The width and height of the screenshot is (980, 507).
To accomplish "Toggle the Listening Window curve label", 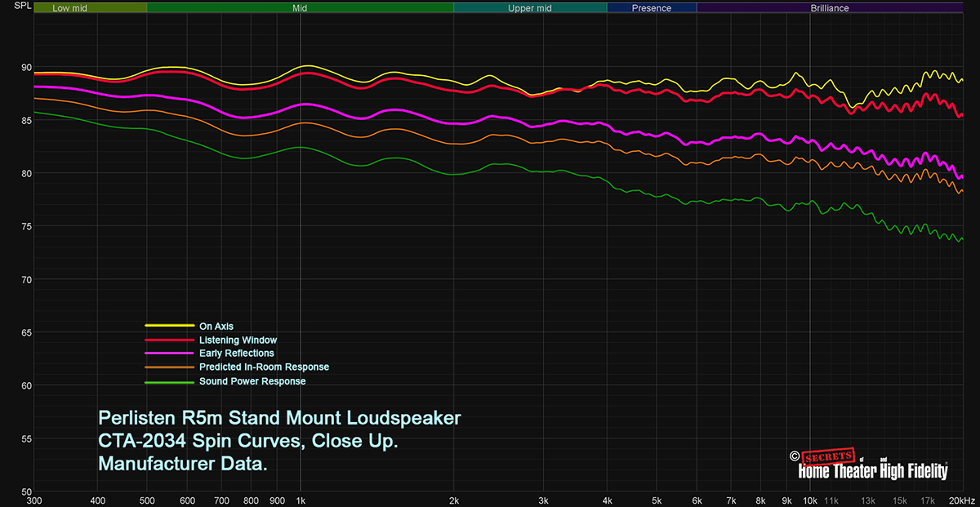I will [x=238, y=340].
